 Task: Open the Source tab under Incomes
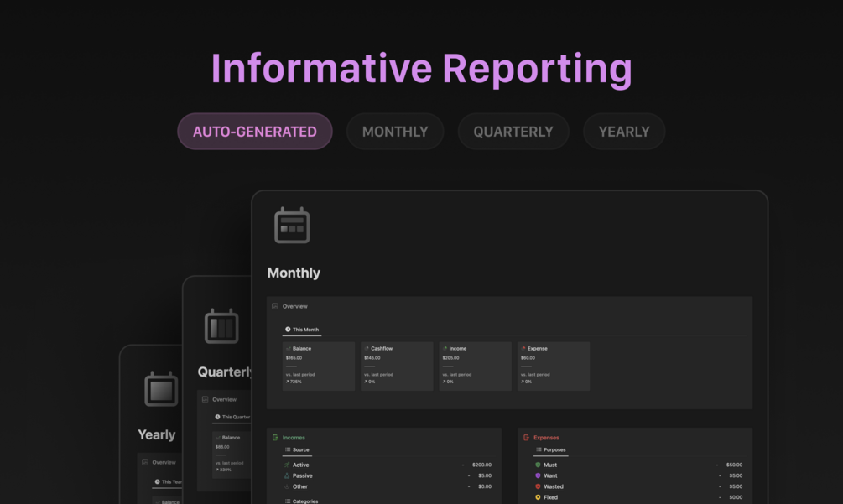(297, 449)
